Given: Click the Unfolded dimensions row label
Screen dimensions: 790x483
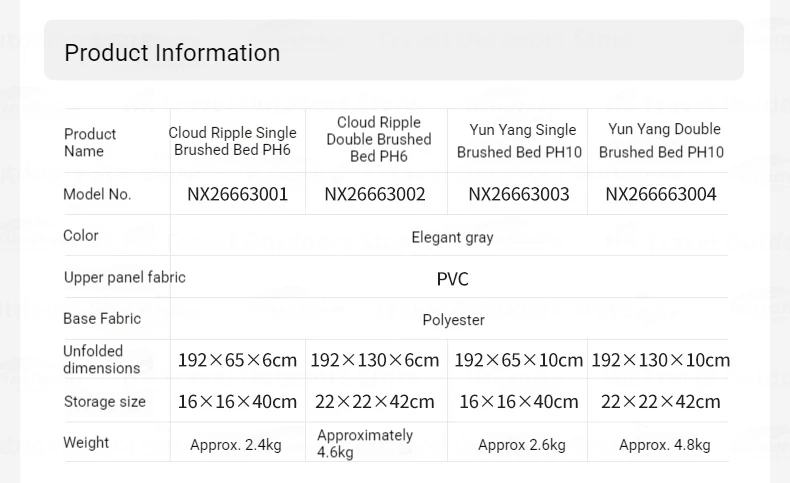Looking at the screenshot, I should (x=102, y=359).
